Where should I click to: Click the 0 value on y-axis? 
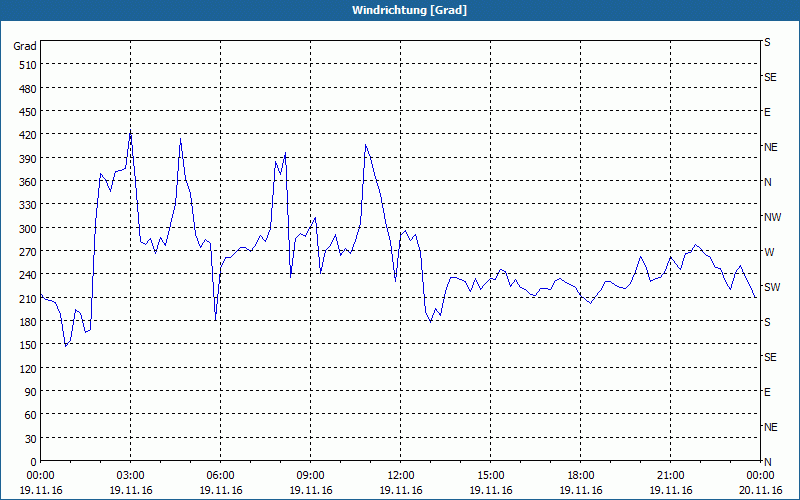32,462
